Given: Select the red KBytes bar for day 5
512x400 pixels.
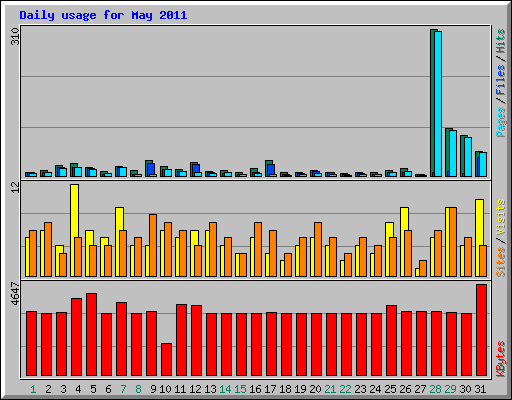Looking at the screenshot, I should point(92,335).
